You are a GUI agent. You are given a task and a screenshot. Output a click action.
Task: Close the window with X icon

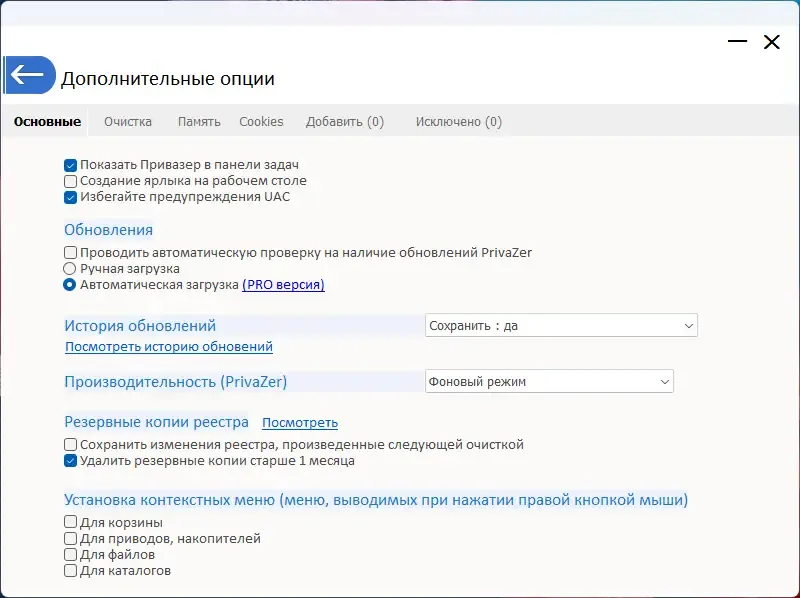pyautogui.click(x=771, y=42)
